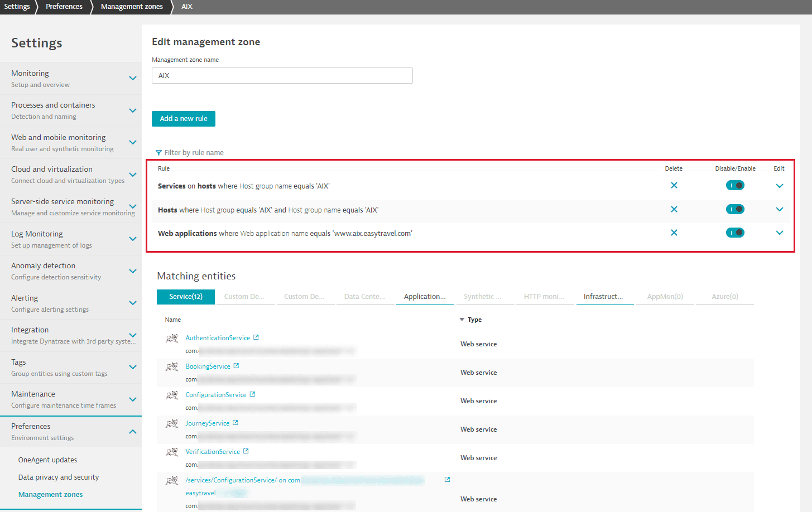
Task: Open ConfigurationService via its external link icon
Action: (x=252, y=394)
